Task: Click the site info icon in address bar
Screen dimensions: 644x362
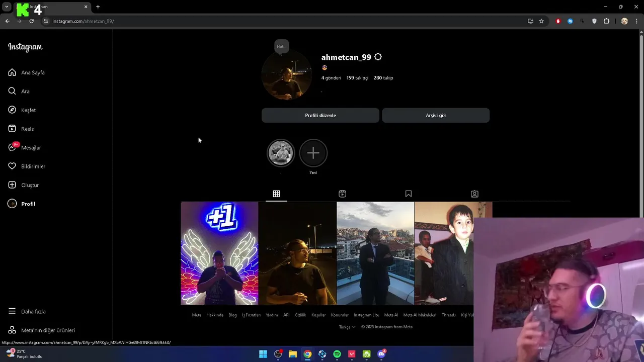Action: tap(46, 21)
